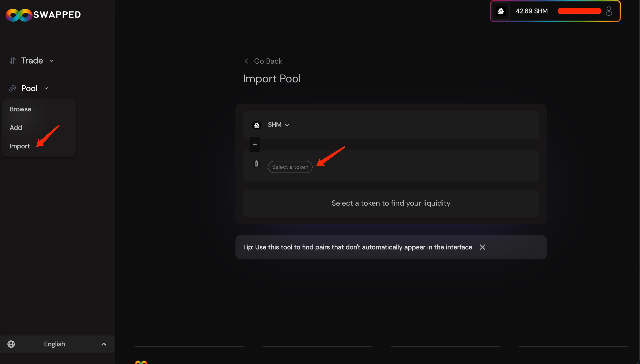This screenshot has width=640, height=364.
Task: Open the account profile icon
Action: 609,11
